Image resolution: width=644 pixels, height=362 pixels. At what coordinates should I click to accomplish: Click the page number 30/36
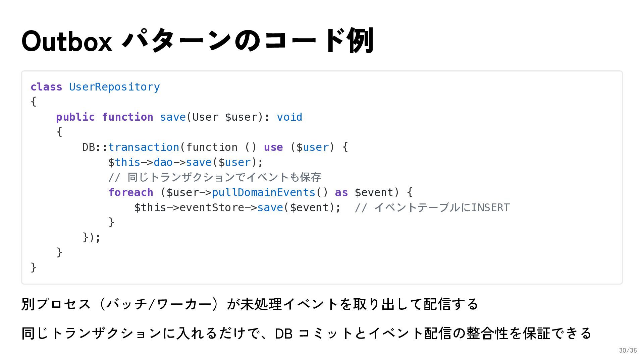point(628,350)
